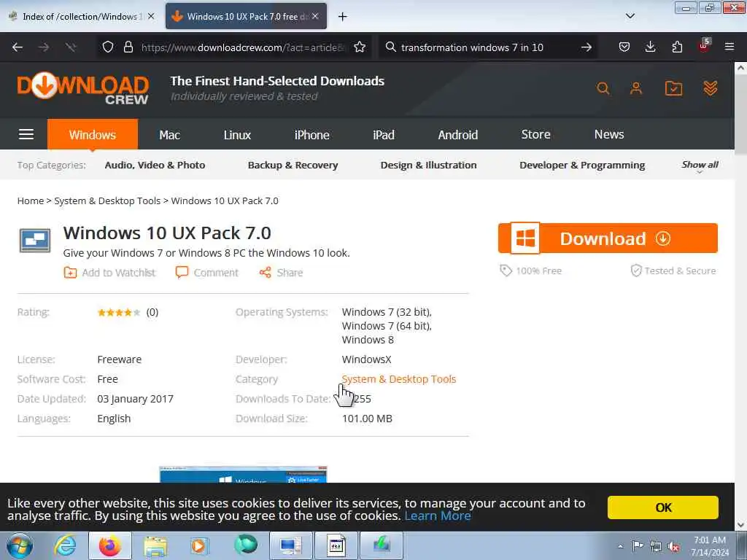The height and width of the screenshot is (560, 747).
Task: Click the Comment link
Action: pos(206,273)
